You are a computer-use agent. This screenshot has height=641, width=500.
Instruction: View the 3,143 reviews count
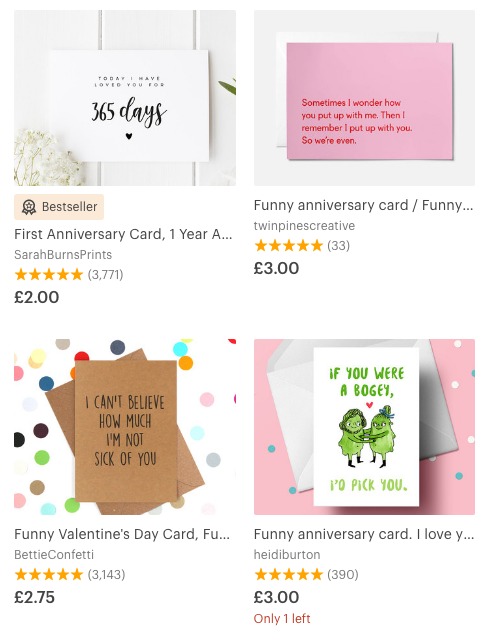106,575
